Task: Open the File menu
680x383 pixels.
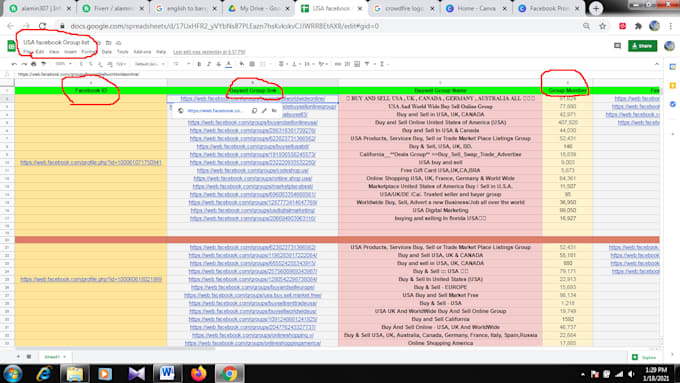Action: (27, 52)
